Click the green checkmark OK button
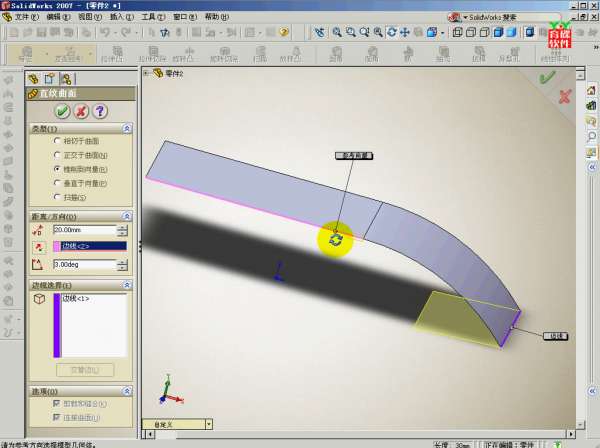Image resolution: width=600 pixels, height=448 pixels. pos(62,111)
